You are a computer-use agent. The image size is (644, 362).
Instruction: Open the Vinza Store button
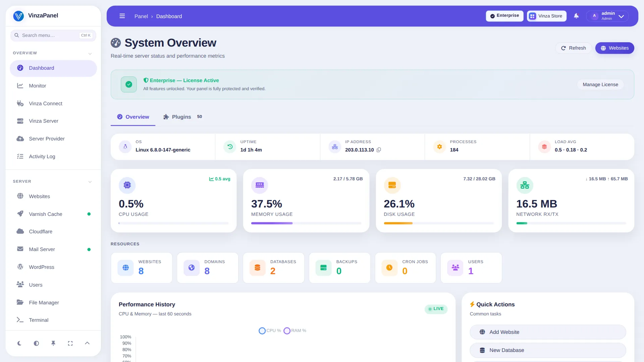[546, 16]
